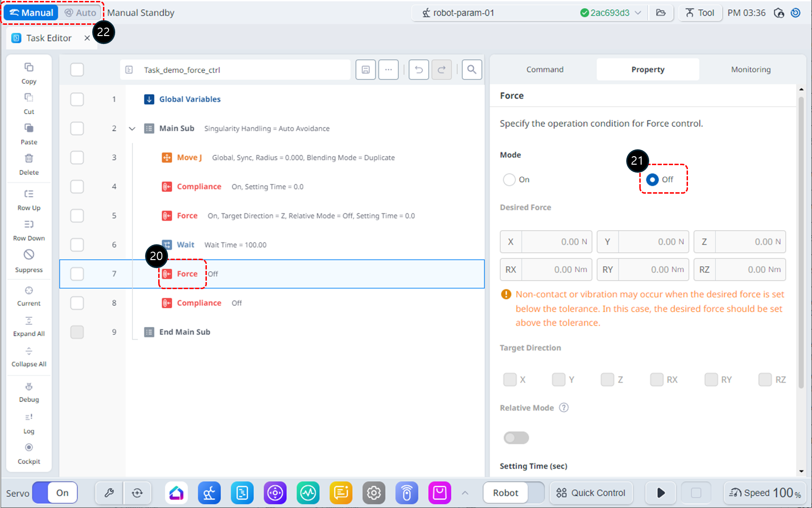
Task: Click the Cockpit icon
Action: click(29, 448)
